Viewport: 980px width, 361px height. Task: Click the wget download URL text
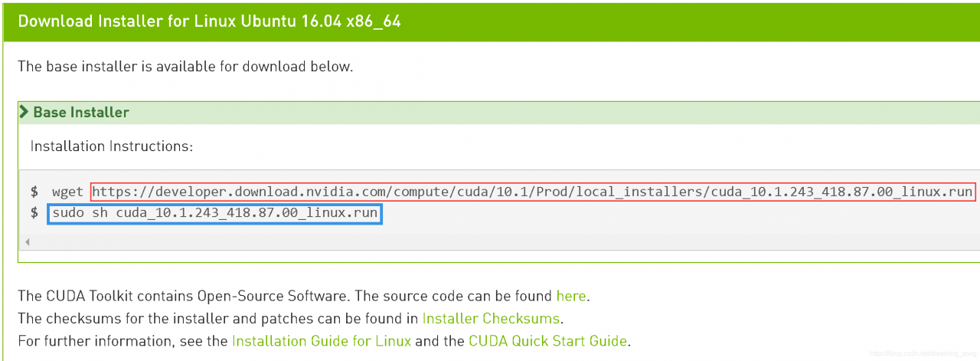click(533, 192)
